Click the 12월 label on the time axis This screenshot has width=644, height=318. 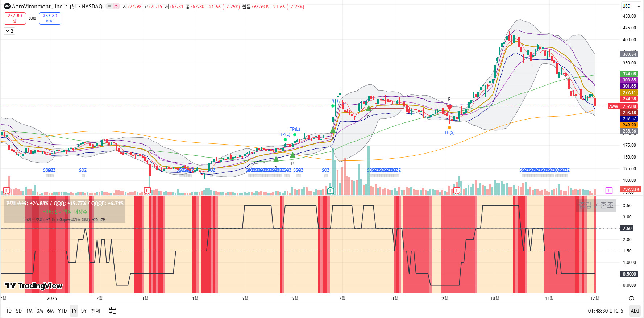pos(595,298)
